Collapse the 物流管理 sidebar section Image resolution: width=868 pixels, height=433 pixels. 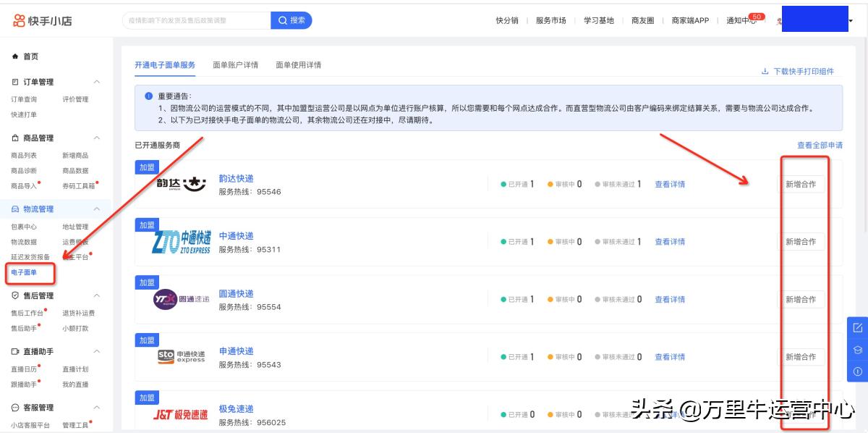(97, 209)
